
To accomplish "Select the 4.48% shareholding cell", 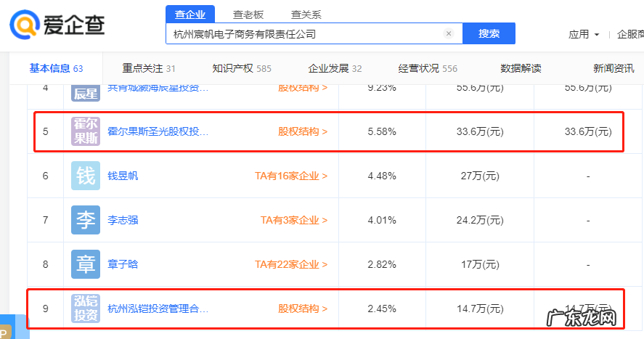I will [382, 176].
